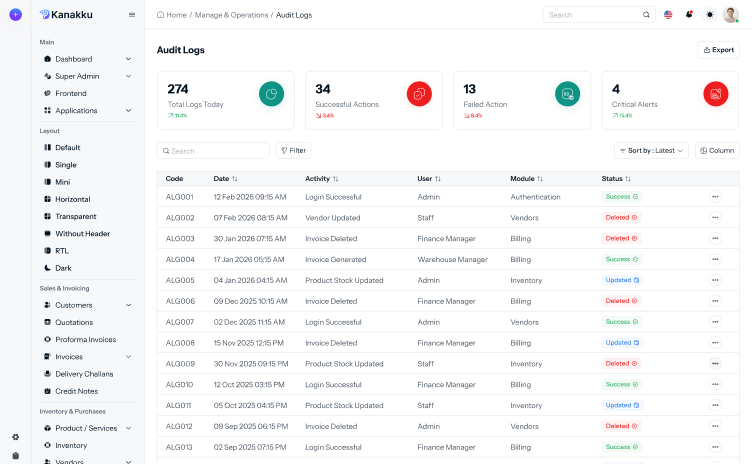
Task: Open the user profile avatar
Action: (731, 15)
